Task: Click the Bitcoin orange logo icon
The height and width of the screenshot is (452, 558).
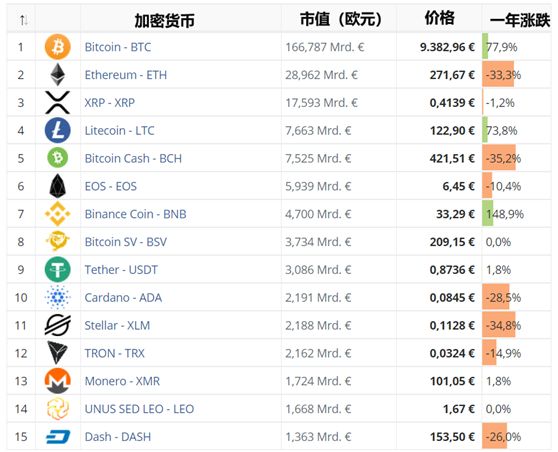Action: [x=57, y=47]
